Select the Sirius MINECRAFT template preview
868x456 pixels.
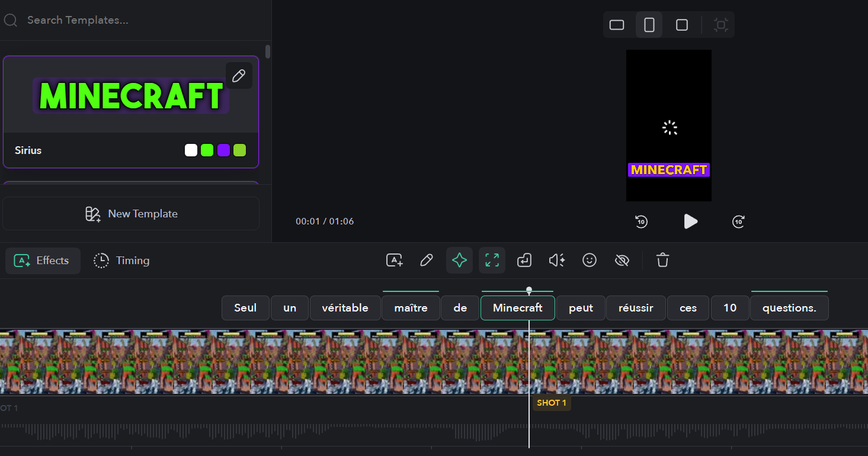tap(131, 95)
